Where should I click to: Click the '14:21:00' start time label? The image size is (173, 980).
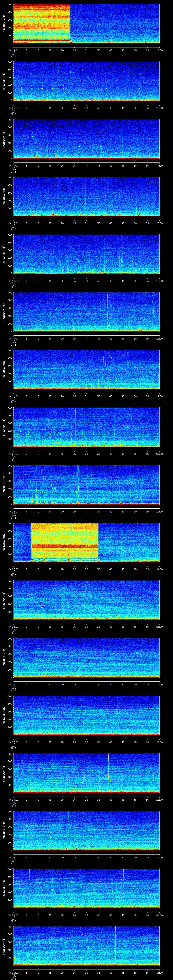(13, 454)
